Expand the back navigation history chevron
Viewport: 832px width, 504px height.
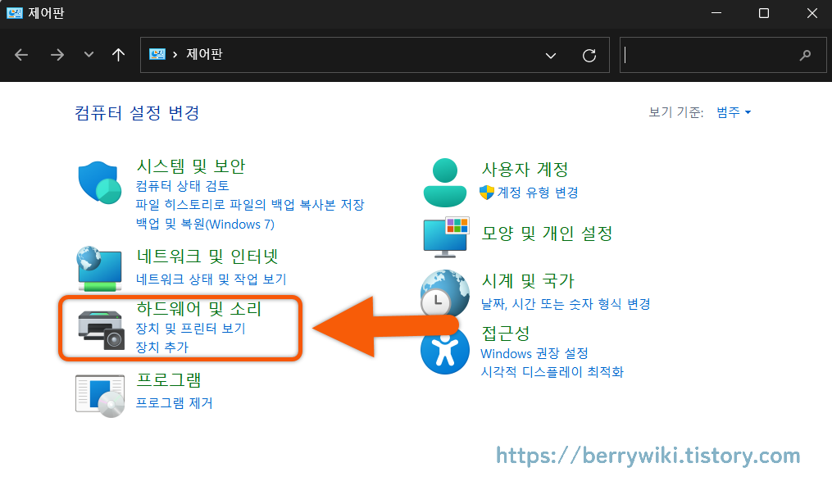[88, 55]
